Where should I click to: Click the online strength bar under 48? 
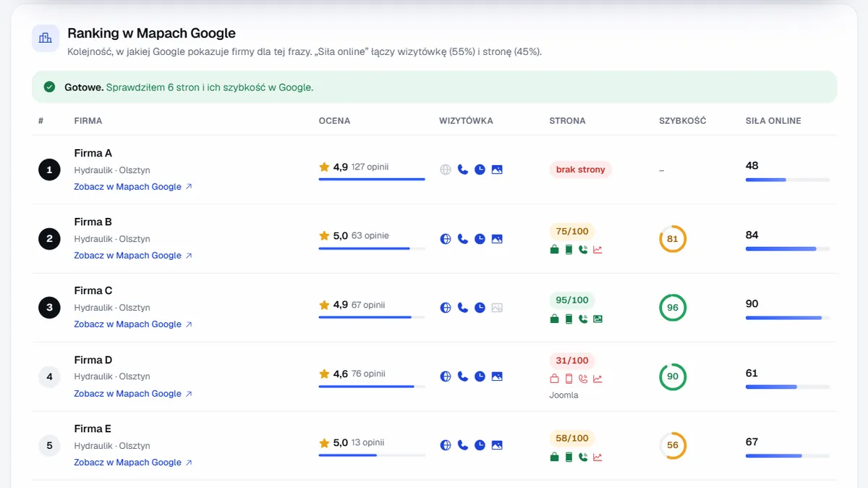788,180
